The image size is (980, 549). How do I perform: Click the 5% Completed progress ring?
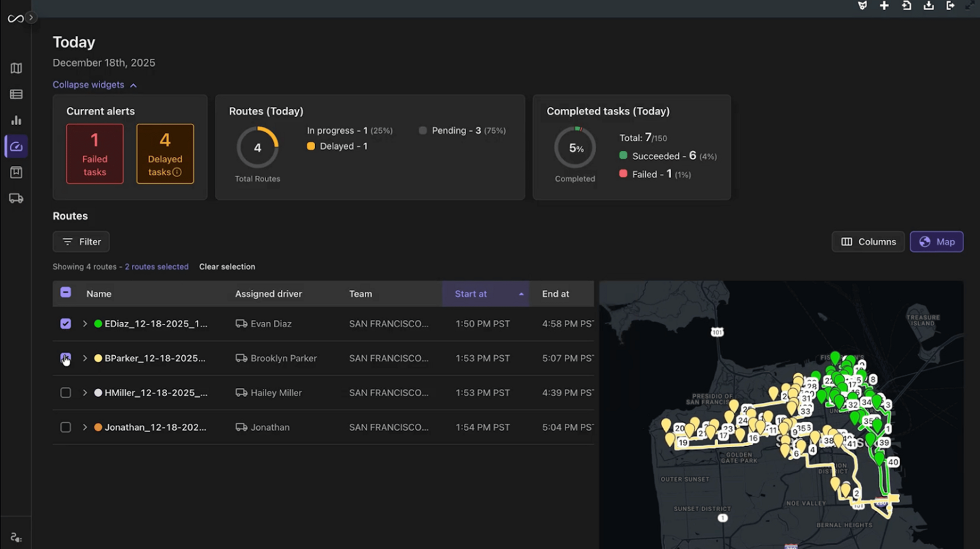tap(575, 147)
